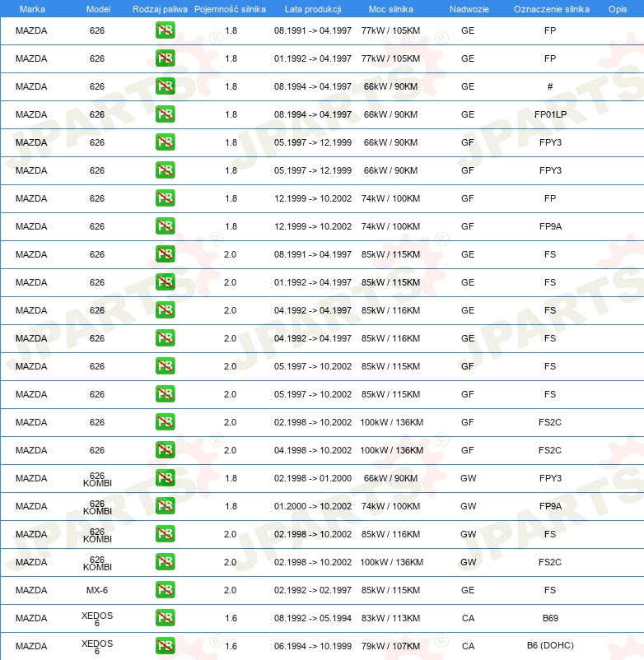Image resolution: width=644 pixels, height=660 pixels.
Task: Click the '04.1998 -> 10.2002' production years cell
Action: 312,450
